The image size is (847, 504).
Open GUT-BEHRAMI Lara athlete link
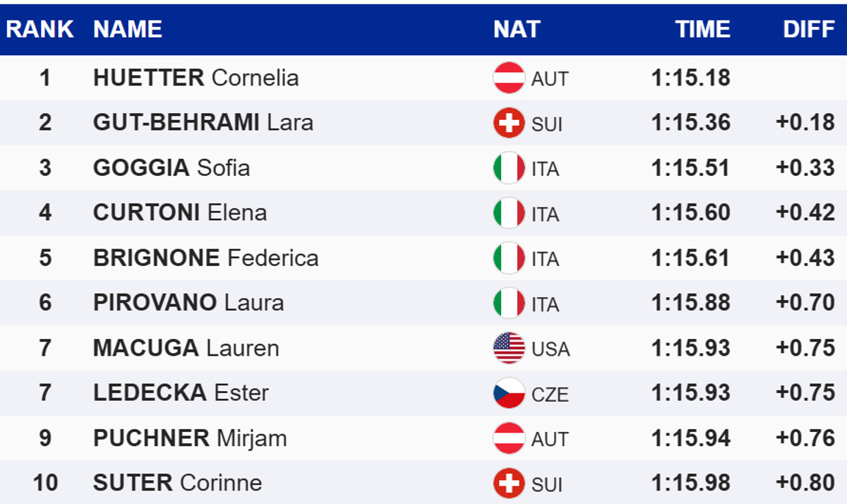pos(203,123)
